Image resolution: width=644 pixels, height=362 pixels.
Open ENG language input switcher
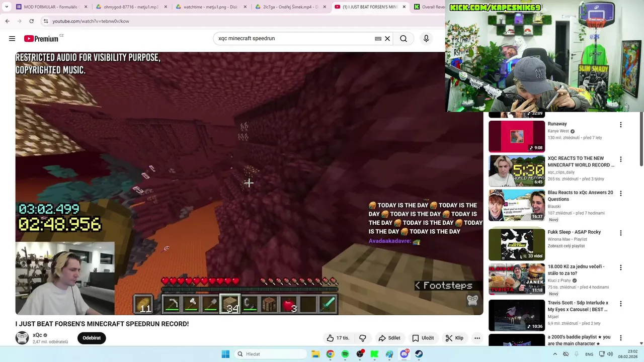[589, 354]
